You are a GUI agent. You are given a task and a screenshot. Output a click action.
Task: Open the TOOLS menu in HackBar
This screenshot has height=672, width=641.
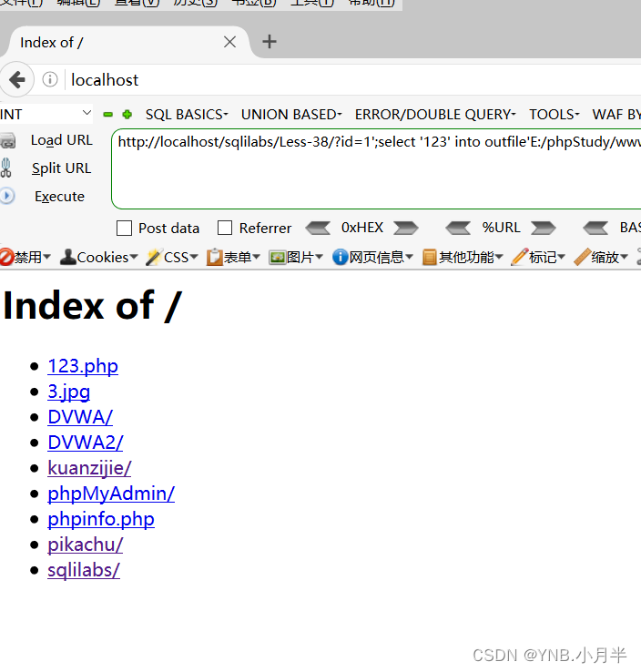pyautogui.click(x=554, y=115)
